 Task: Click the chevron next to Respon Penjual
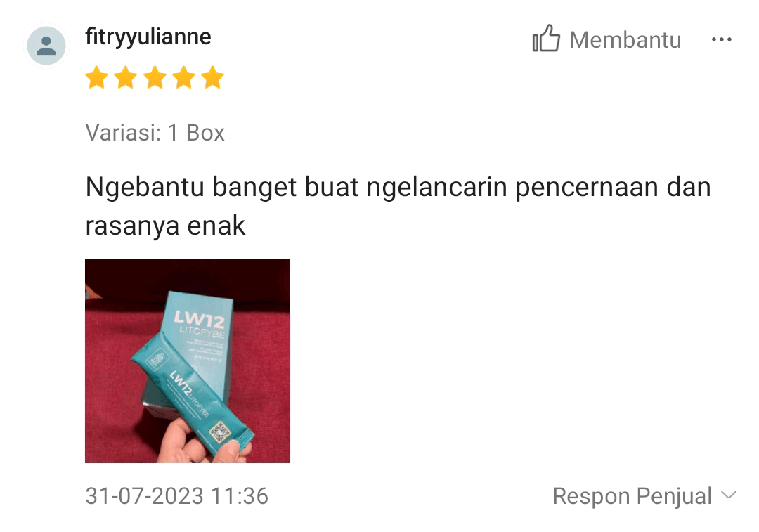tap(729, 495)
